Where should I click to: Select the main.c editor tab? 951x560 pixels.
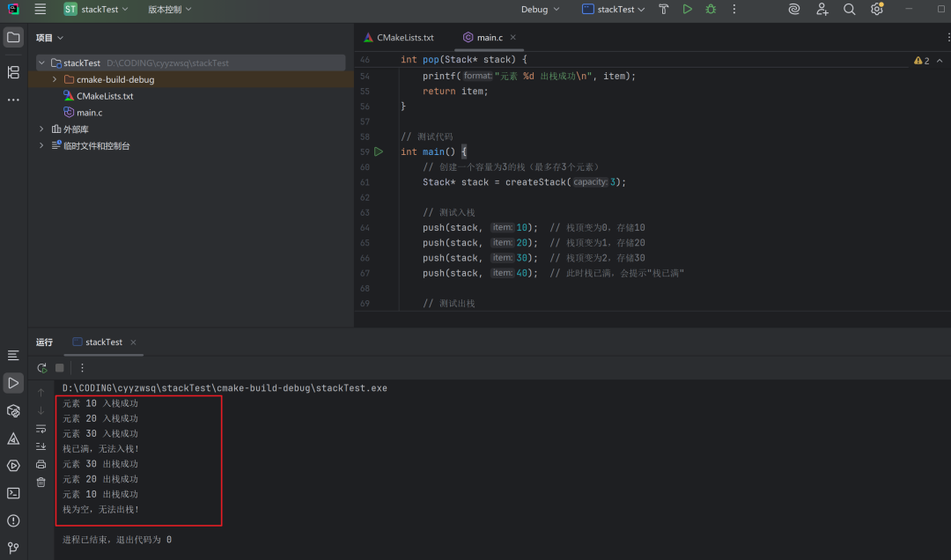click(x=490, y=38)
